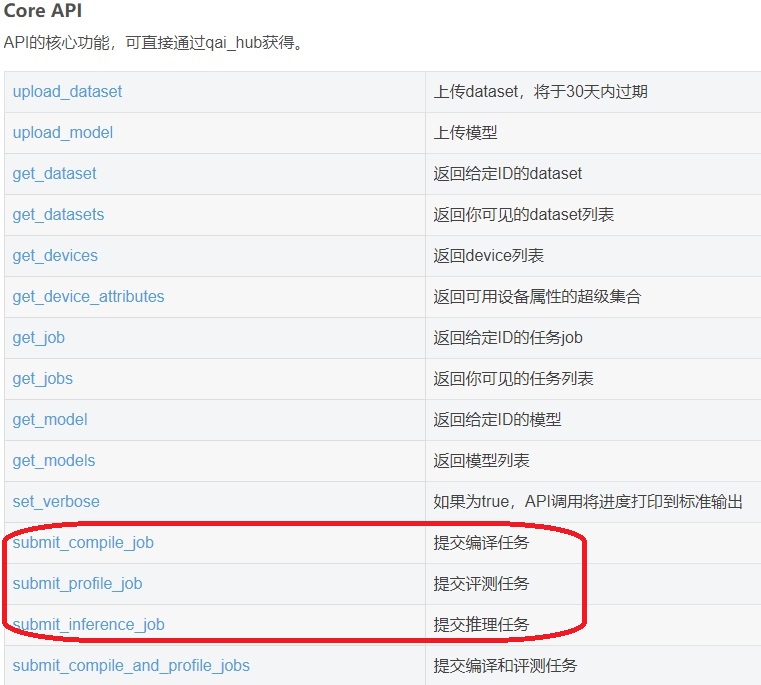Click description '返回你可见的dataset列表'
The image size is (761, 685).
pos(524,215)
